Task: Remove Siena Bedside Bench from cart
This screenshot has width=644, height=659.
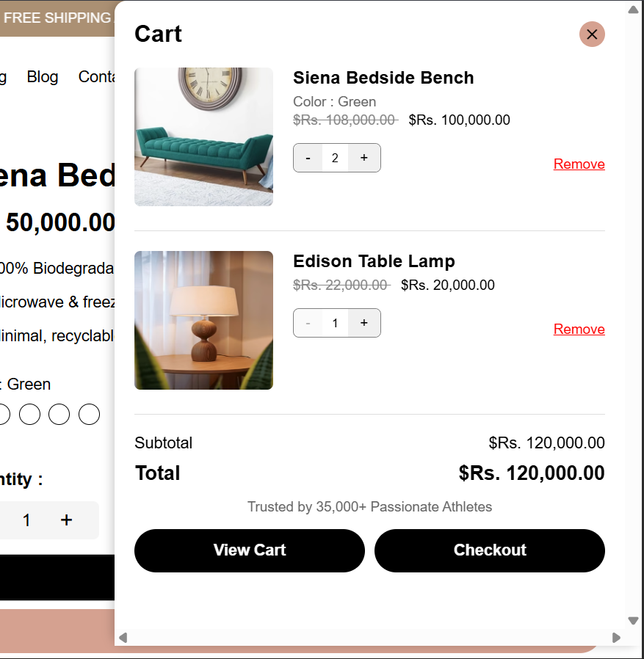Action: coord(579,164)
